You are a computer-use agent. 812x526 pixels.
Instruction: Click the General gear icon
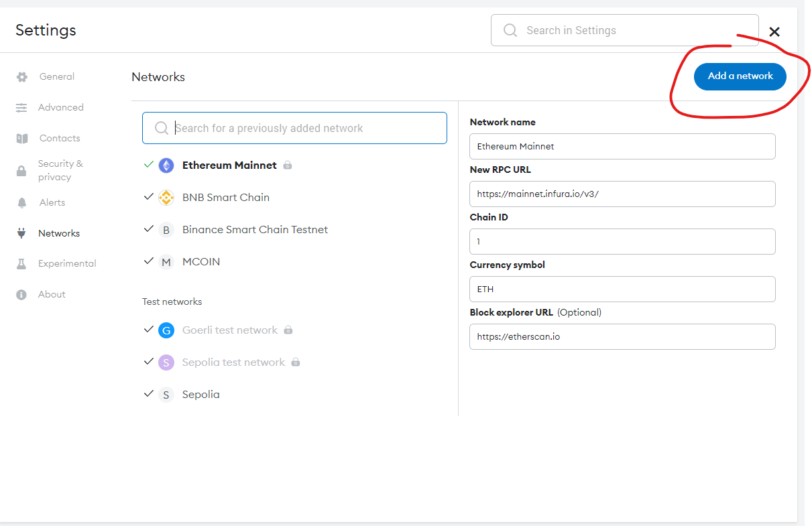click(21, 77)
